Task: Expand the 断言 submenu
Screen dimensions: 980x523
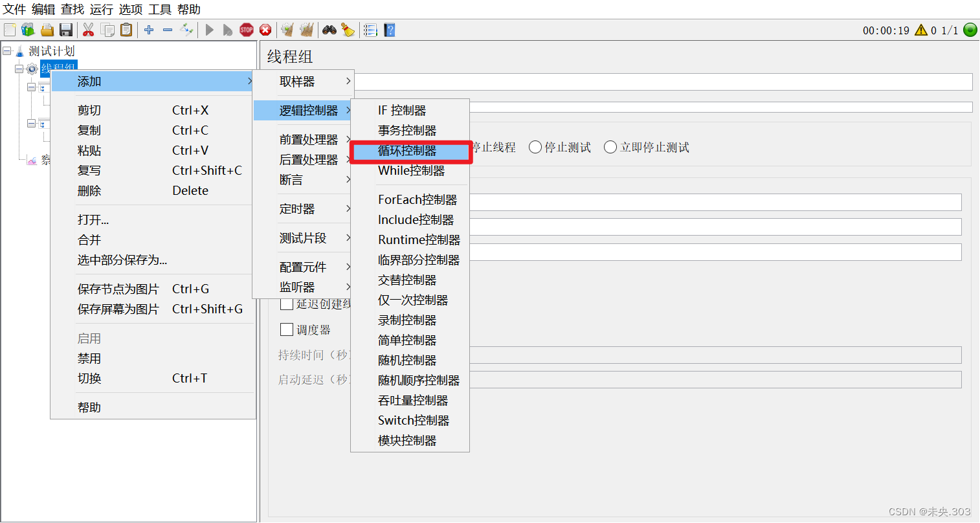Action: (x=303, y=179)
